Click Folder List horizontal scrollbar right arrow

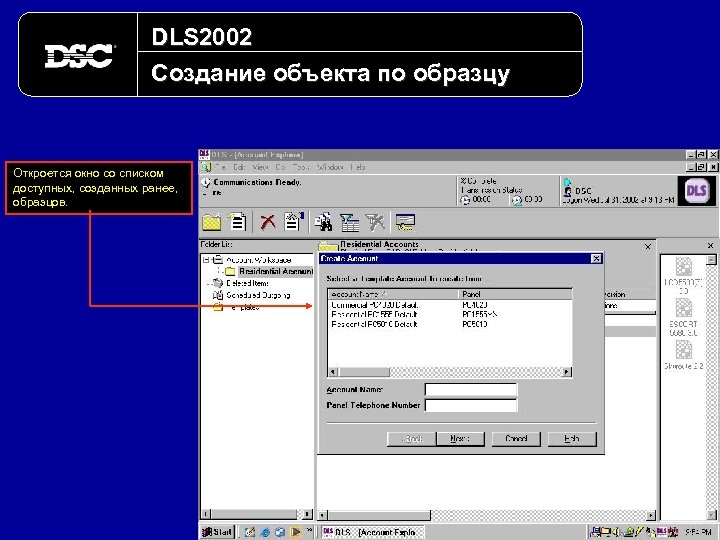coord(308,514)
